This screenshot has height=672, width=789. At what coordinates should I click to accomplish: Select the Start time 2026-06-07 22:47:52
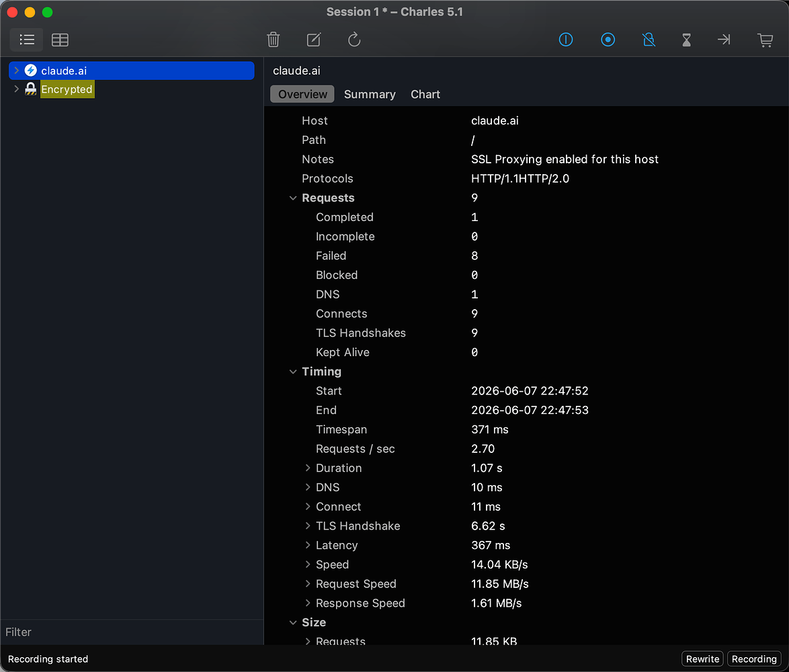click(x=530, y=391)
